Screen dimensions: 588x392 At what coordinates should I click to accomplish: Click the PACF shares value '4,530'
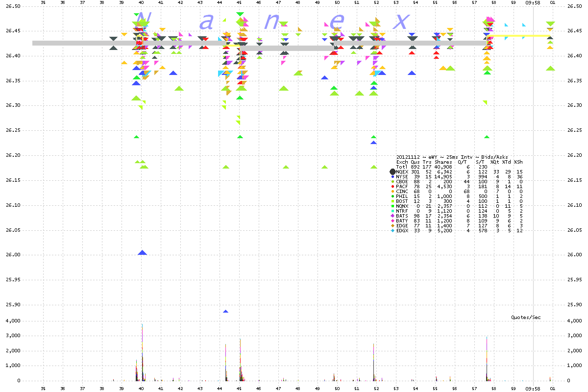(x=445, y=186)
